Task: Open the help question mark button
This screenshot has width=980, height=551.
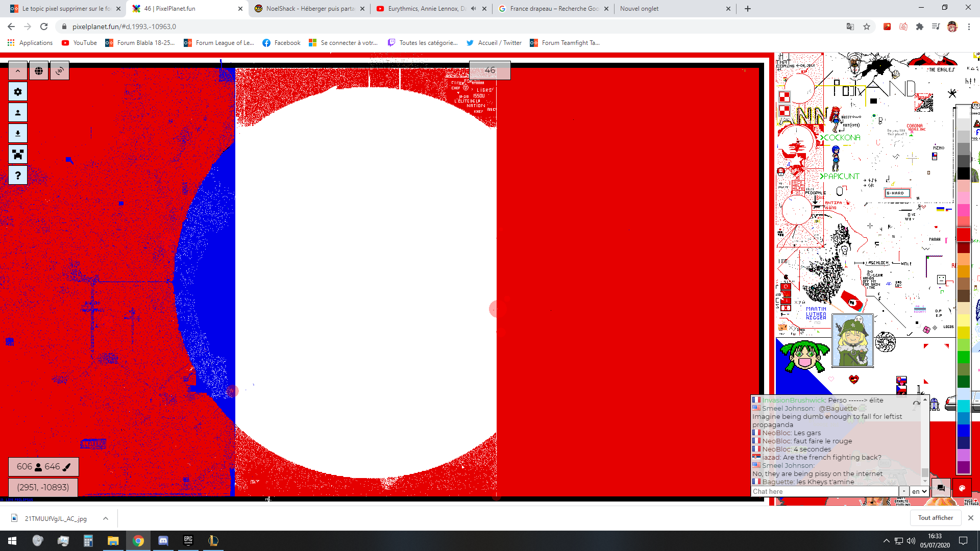Action: tap(18, 176)
